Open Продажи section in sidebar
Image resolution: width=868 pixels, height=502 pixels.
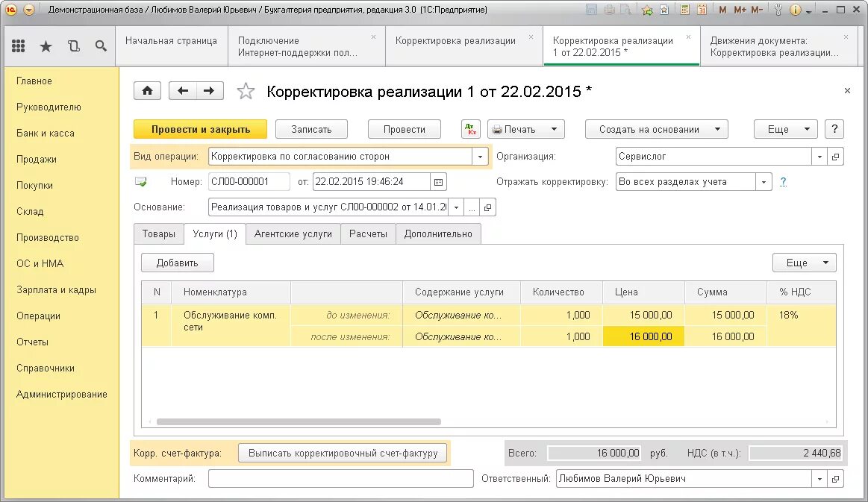point(37,160)
